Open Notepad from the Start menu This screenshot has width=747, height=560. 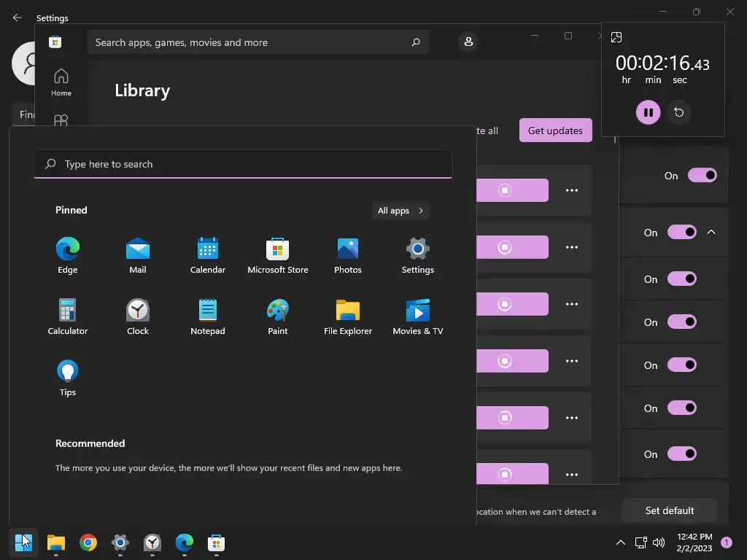pyautogui.click(x=208, y=317)
